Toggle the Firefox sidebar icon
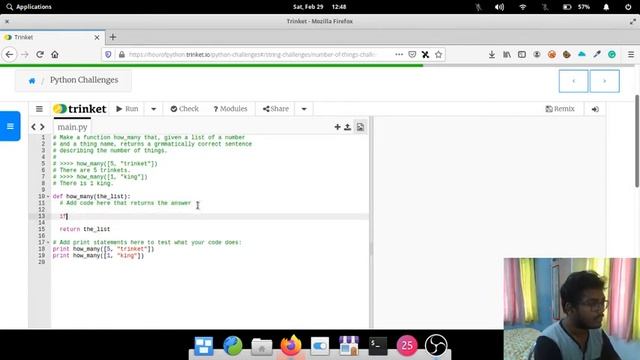This screenshot has height=360, width=640. pos(522,54)
